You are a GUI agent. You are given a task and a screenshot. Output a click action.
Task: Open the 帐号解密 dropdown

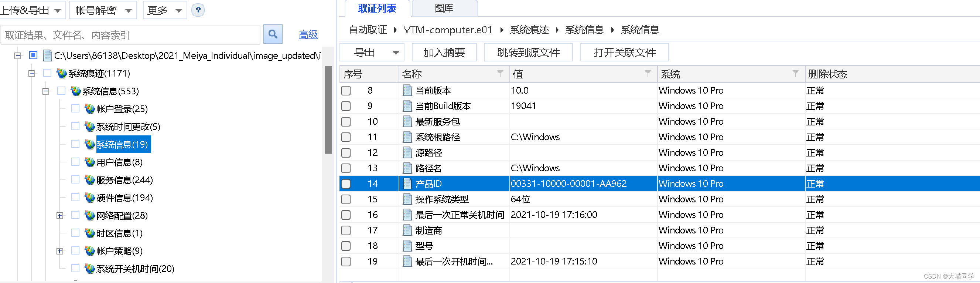pos(103,10)
